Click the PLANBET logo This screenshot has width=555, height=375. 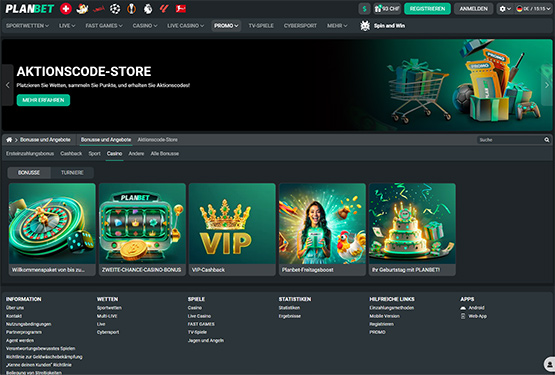click(x=30, y=8)
